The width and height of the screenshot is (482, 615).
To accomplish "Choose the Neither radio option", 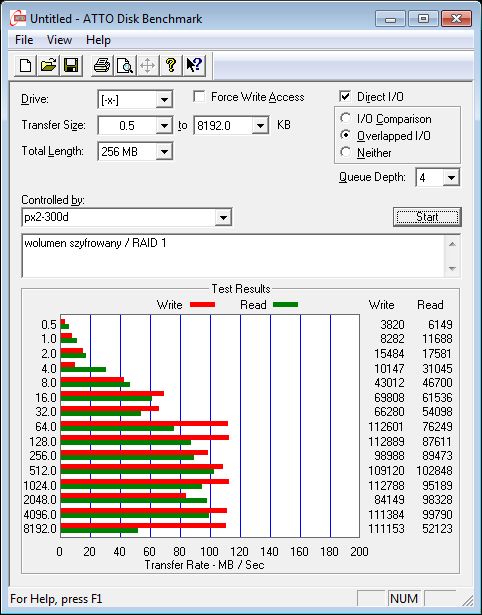I will point(346,152).
